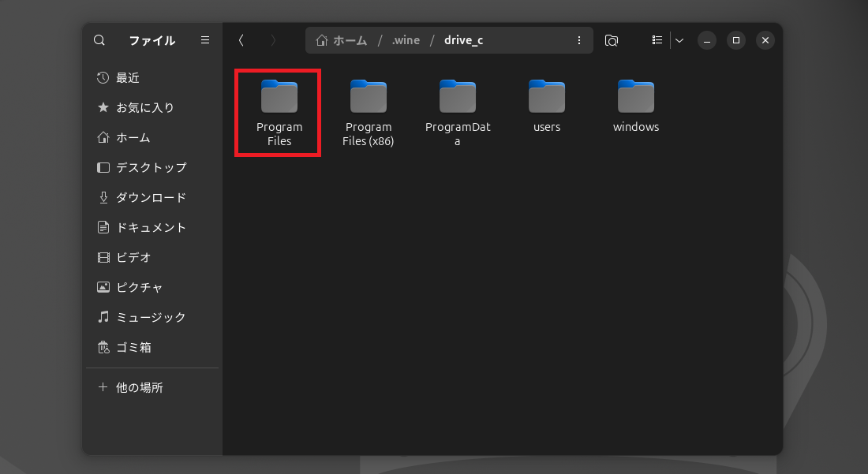The image size is (868, 474).
Task: Maximize the Files window
Action: (735, 40)
